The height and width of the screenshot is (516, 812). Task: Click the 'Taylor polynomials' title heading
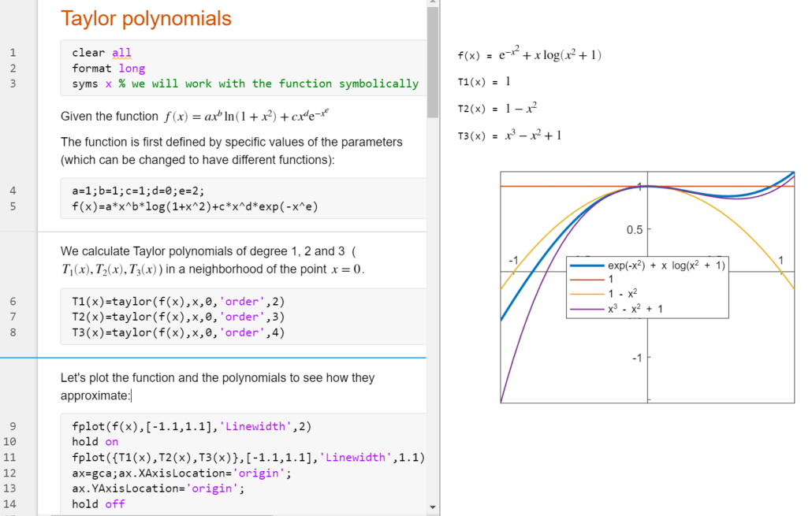click(146, 19)
